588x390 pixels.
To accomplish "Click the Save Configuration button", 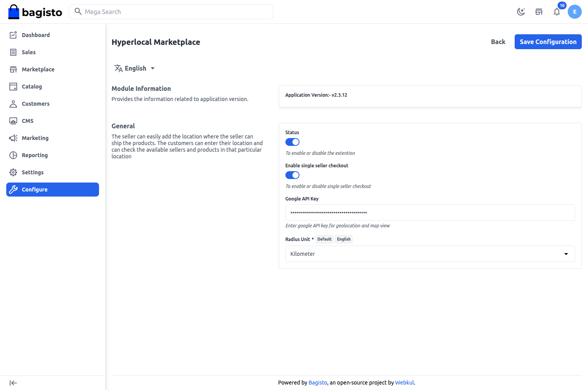I will [x=548, y=42].
